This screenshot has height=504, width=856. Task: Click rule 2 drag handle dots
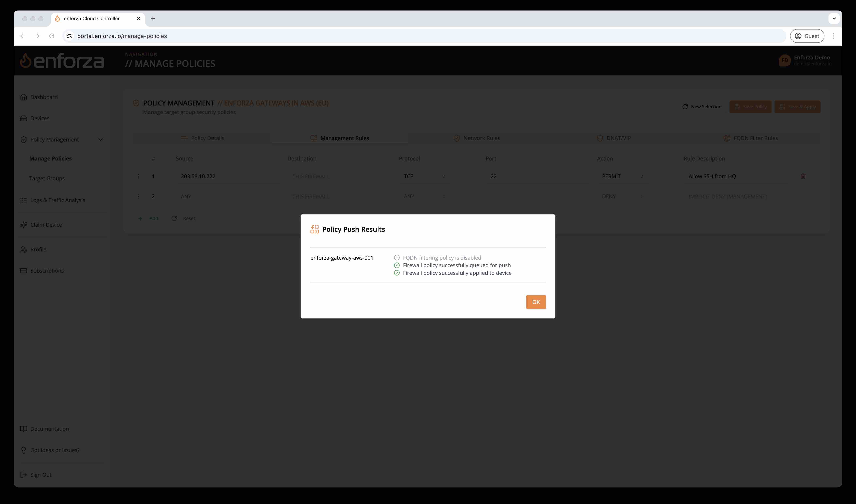click(138, 196)
